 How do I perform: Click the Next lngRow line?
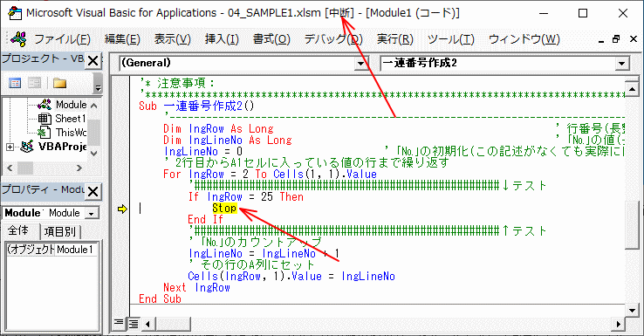pyautogui.click(x=196, y=287)
